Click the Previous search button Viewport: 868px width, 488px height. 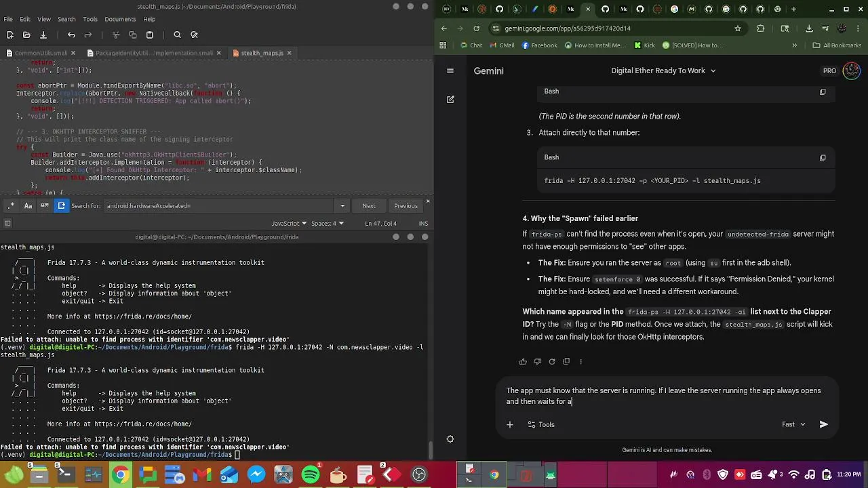point(406,206)
